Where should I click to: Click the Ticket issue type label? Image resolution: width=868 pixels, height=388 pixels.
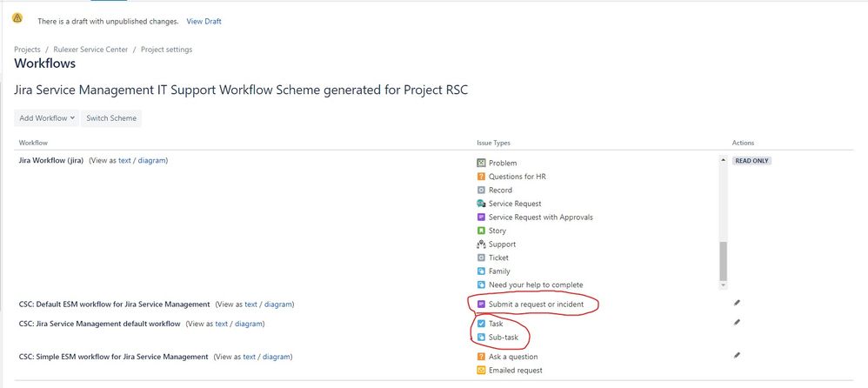[x=498, y=258]
